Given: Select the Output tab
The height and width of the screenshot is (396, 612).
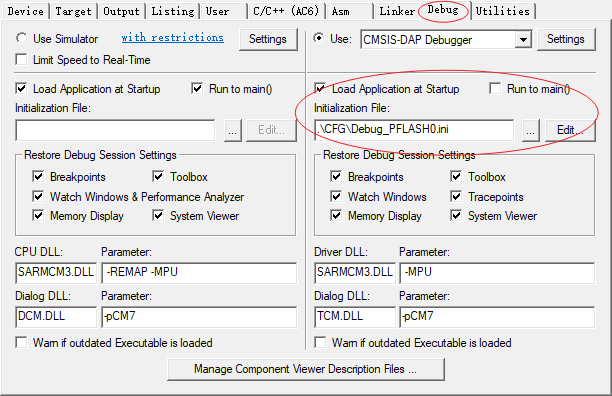Looking at the screenshot, I should (121, 11).
